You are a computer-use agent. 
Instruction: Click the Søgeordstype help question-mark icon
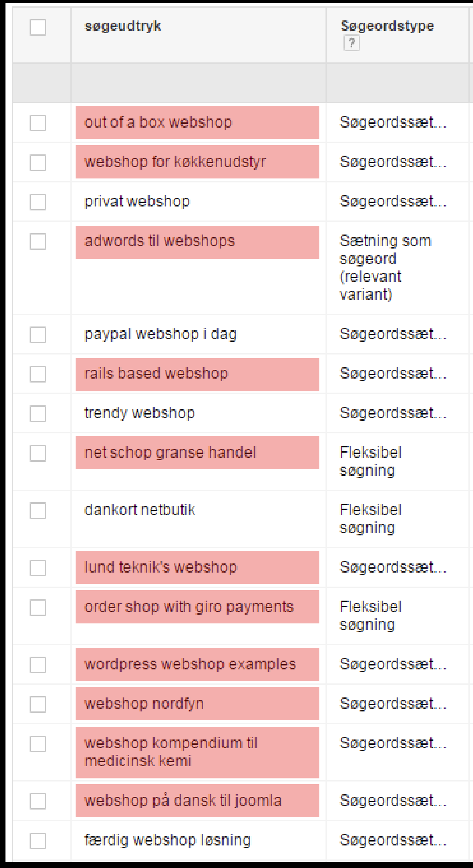(x=351, y=44)
